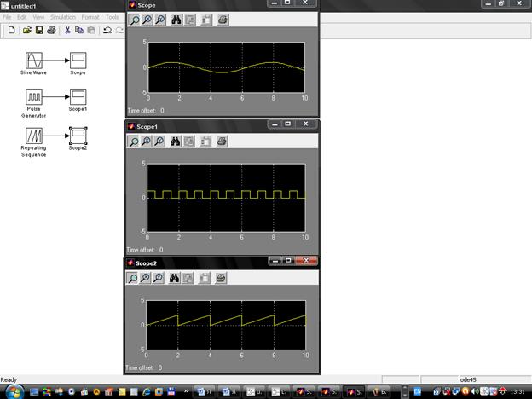Open the Edit menu
Viewport: 532px width, 399px height.
click(x=22, y=17)
